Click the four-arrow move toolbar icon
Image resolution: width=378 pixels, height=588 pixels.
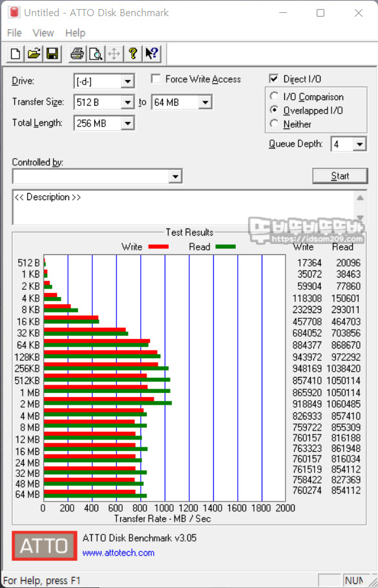click(114, 54)
